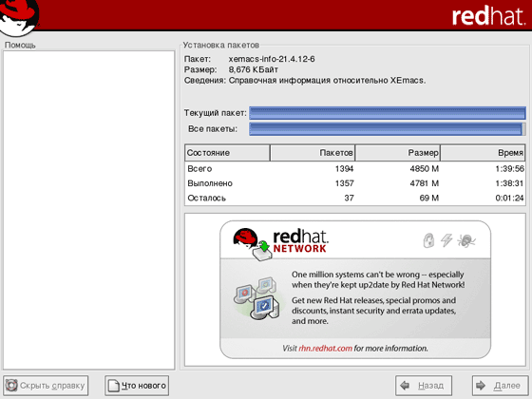Click the padlock security icon in banner
532x399 pixels.
pos(428,240)
